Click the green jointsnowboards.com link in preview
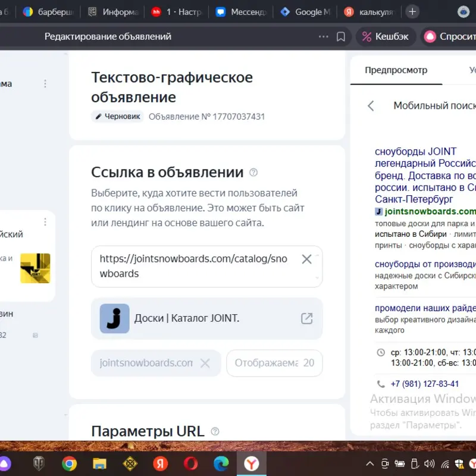Viewport: 476px width, 476px height. [x=430, y=212]
